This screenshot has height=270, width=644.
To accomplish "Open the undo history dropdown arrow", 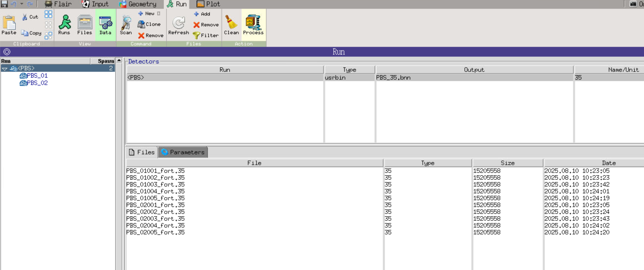I will [22, 4].
